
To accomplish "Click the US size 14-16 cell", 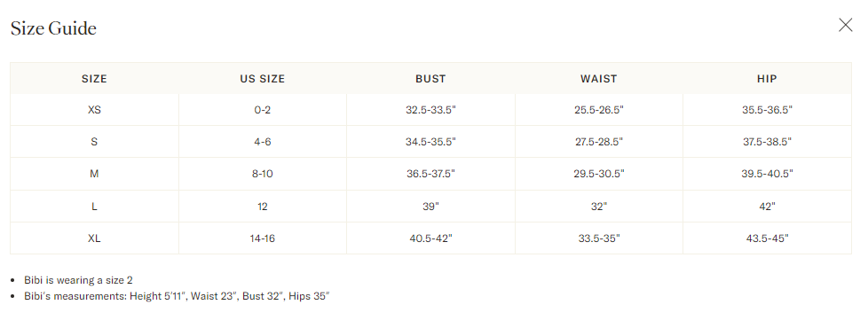I will pyautogui.click(x=263, y=238).
